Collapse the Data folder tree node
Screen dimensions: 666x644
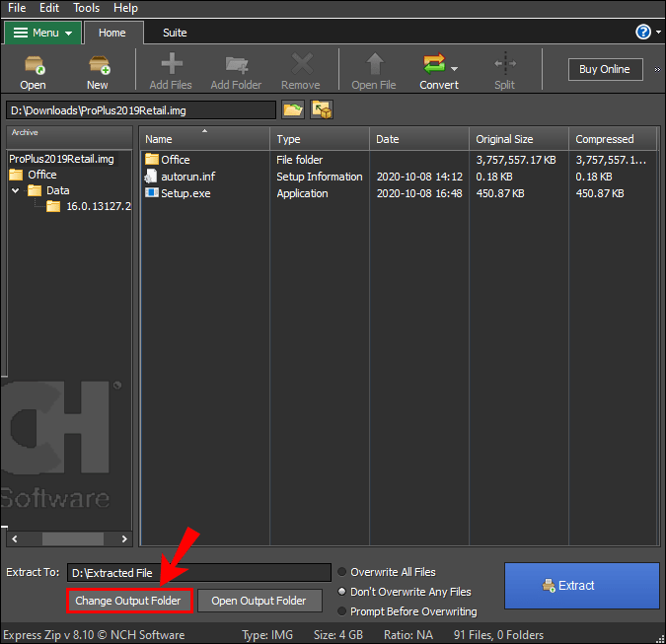pyautogui.click(x=15, y=190)
